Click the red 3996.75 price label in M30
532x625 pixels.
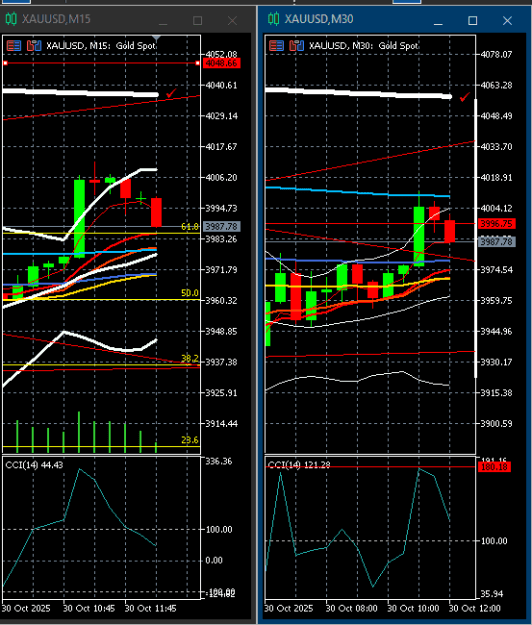(497, 224)
